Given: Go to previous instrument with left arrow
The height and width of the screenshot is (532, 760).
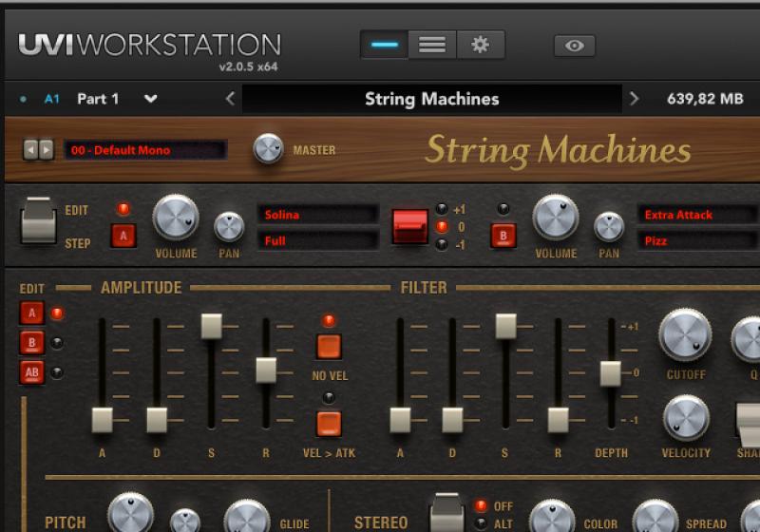Looking at the screenshot, I should [x=230, y=99].
